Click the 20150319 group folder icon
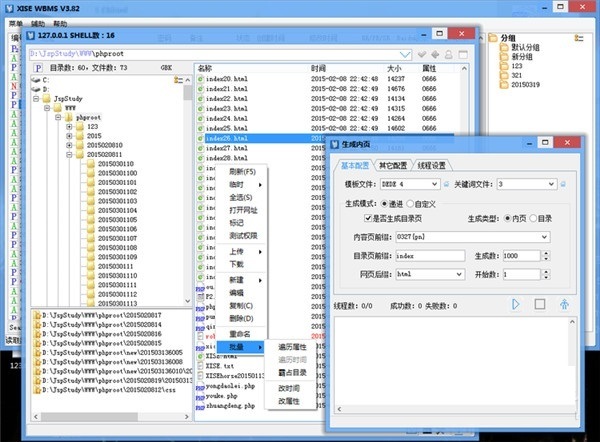Image resolution: width=600 pixels, height=442 pixels. (504, 85)
